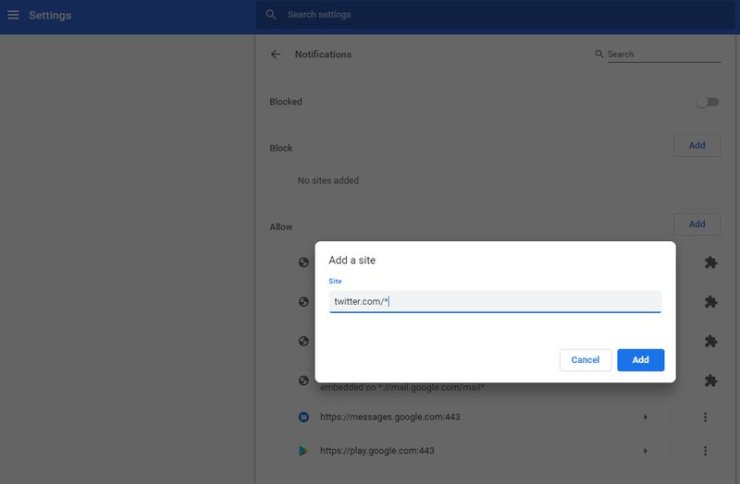The image size is (740, 484).
Task: Toggle the Blocked notifications switch
Action: click(708, 102)
